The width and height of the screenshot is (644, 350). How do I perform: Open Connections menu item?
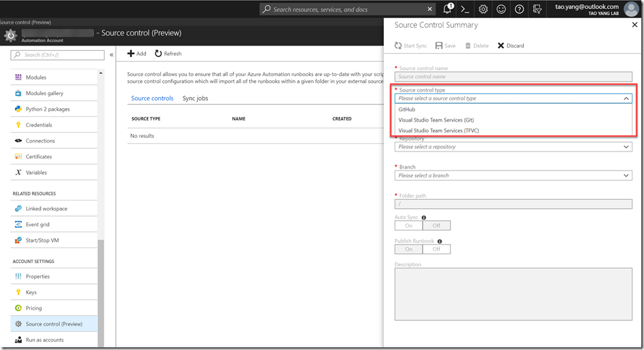54,141
